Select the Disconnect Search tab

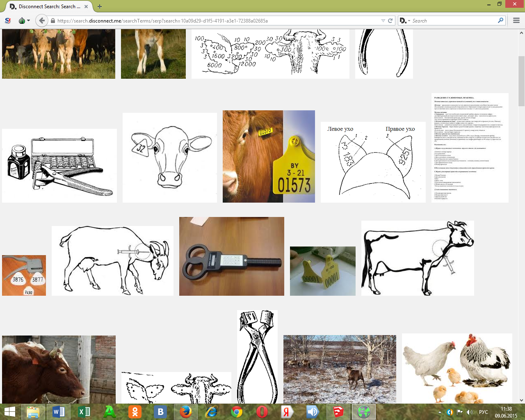49,7
